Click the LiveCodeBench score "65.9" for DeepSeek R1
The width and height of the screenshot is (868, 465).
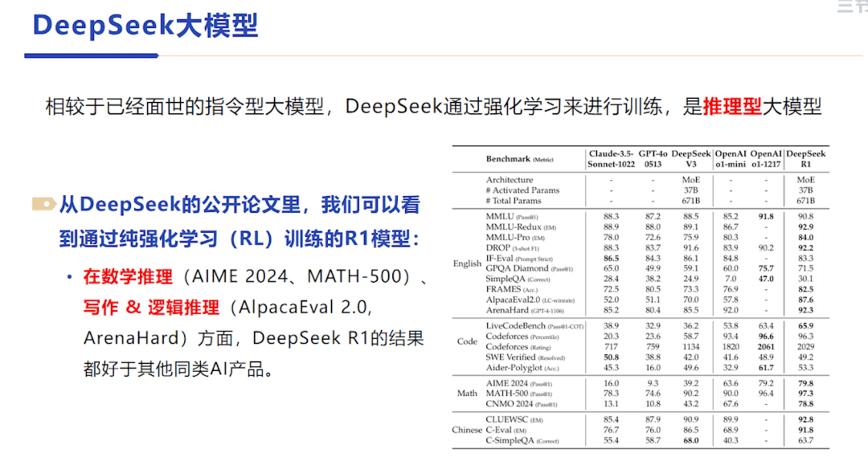[805, 326]
